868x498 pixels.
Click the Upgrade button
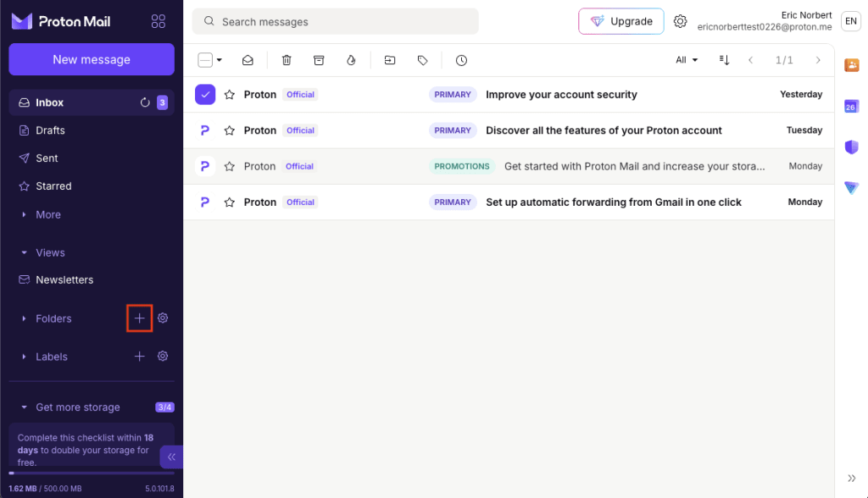coord(621,21)
